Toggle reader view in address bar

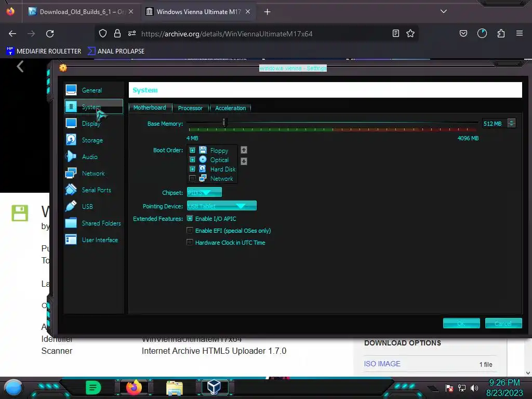[x=395, y=33]
